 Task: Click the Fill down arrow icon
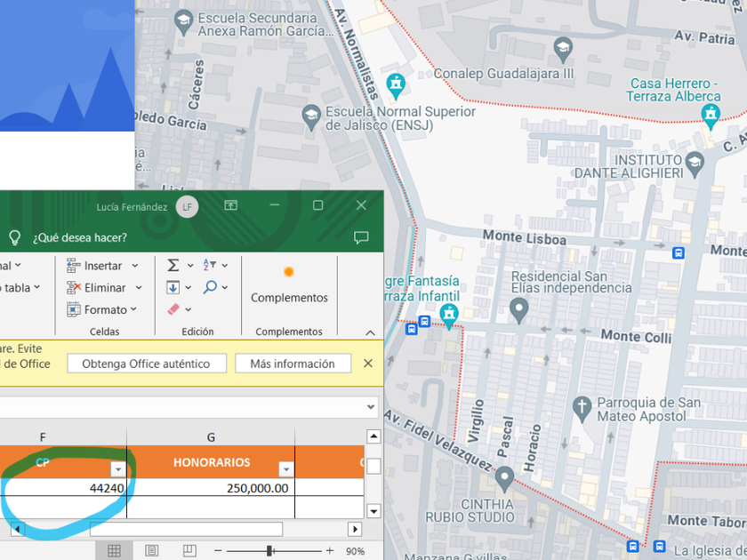pos(173,287)
